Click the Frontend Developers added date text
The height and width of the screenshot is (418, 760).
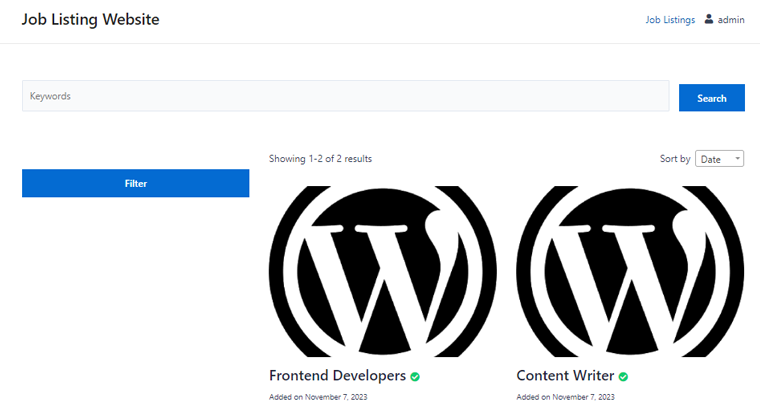(318, 397)
